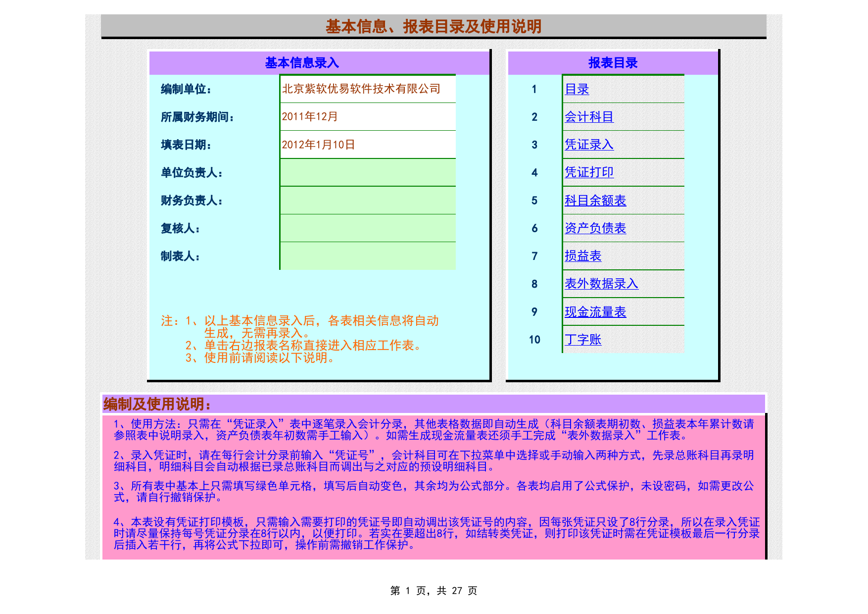
Task: Select the 2011年12月 period field
Action: [368, 117]
